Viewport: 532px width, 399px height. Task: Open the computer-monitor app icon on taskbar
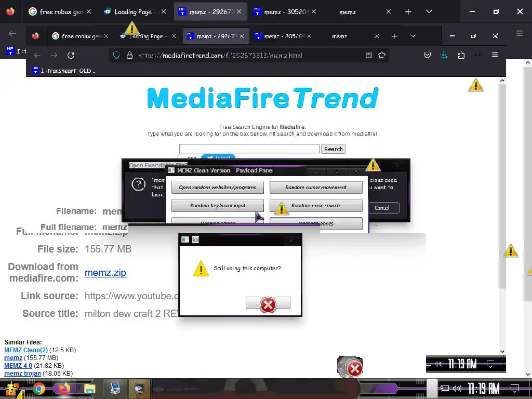click(x=115, y=389)
